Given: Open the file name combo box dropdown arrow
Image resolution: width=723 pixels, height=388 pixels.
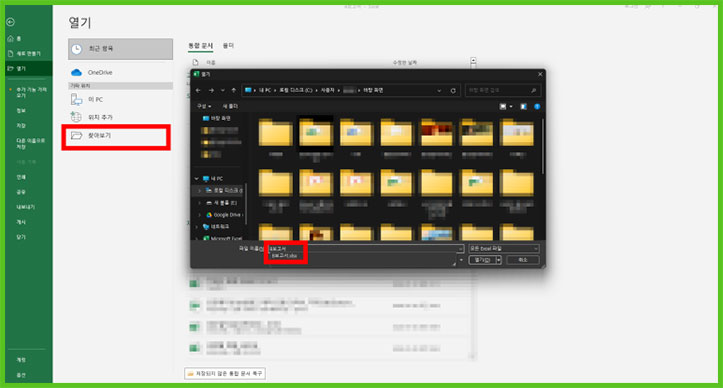Looking at the screenshot, I should [x=460, y=249].
